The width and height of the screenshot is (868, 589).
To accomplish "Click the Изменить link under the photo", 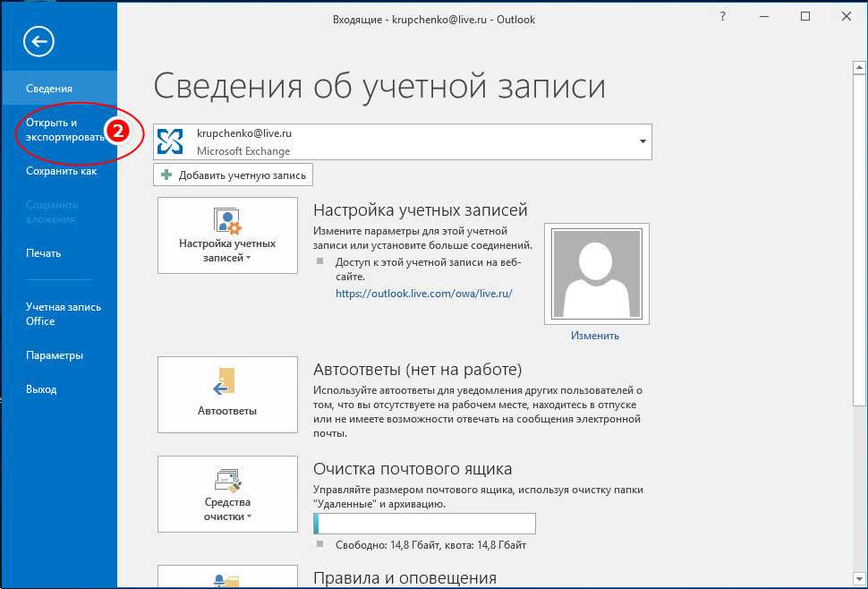I will point(595,336).
